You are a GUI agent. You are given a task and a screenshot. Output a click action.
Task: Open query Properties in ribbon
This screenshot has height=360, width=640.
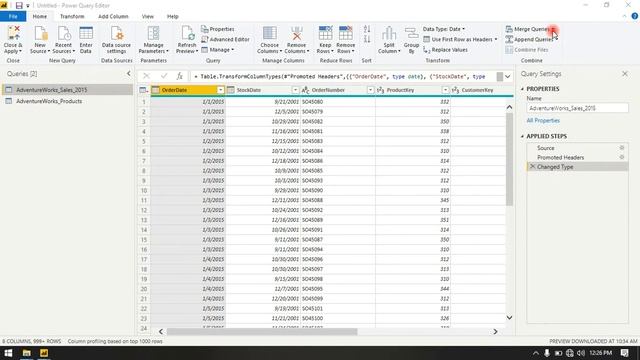pos(218,29)
